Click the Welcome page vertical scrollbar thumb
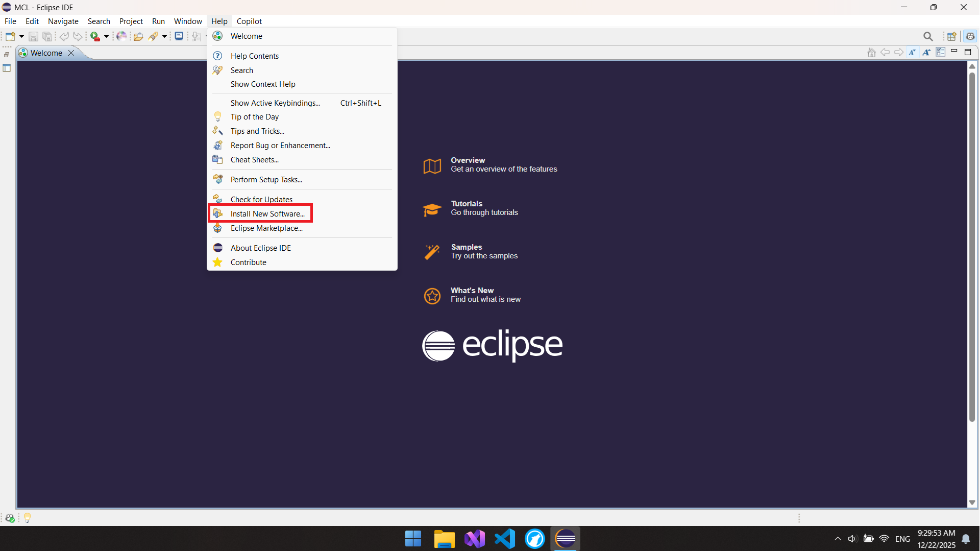Viewport: 980px width, 551px height. click(972, 245)
